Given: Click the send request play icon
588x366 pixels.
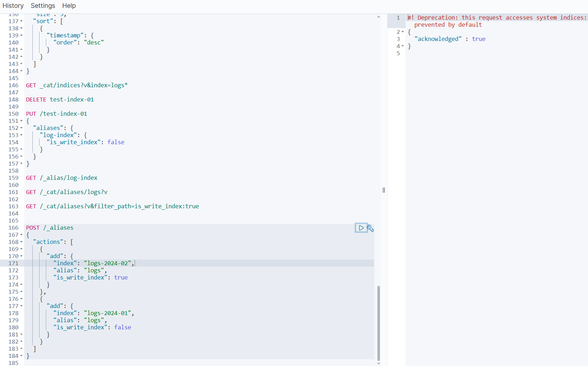Looking at the screenshot, I should point(361,228).
